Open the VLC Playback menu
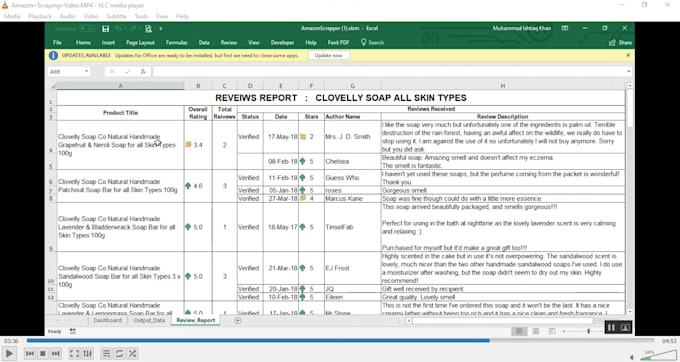This screenshot has width=680, height=362. click(40, 16)
